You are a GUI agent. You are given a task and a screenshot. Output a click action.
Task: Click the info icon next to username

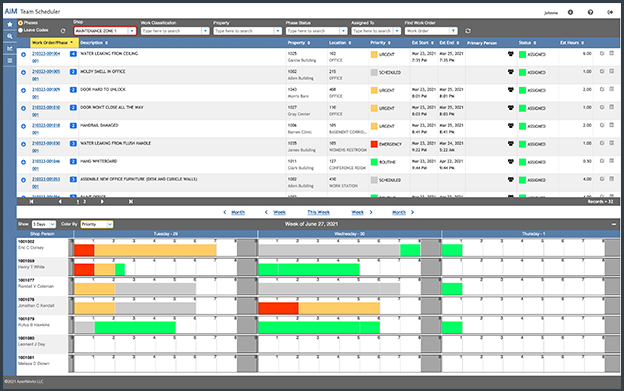point(570,12)
